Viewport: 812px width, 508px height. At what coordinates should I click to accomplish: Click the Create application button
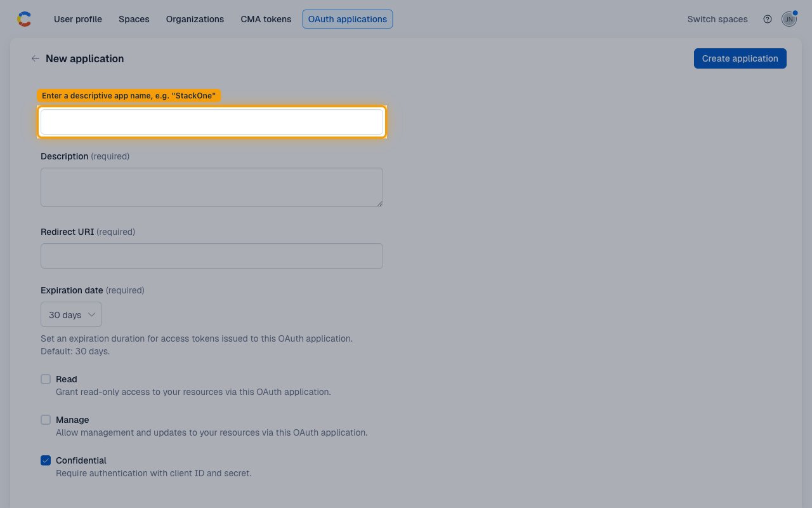click(x=740, y=58)
